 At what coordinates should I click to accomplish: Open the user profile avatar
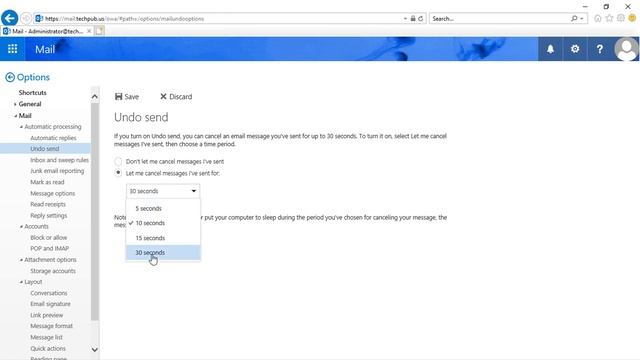point(626,49)
